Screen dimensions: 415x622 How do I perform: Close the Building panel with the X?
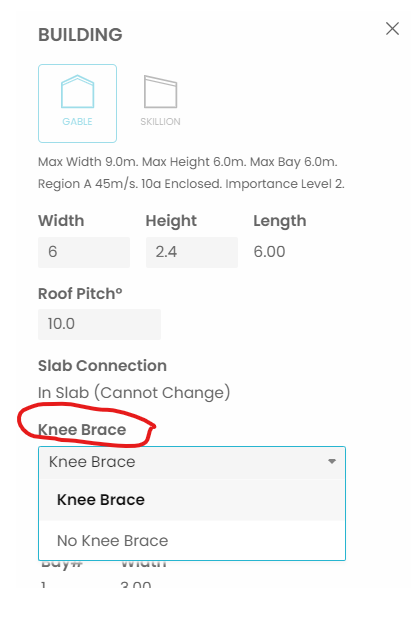click(x=392, y=29)
